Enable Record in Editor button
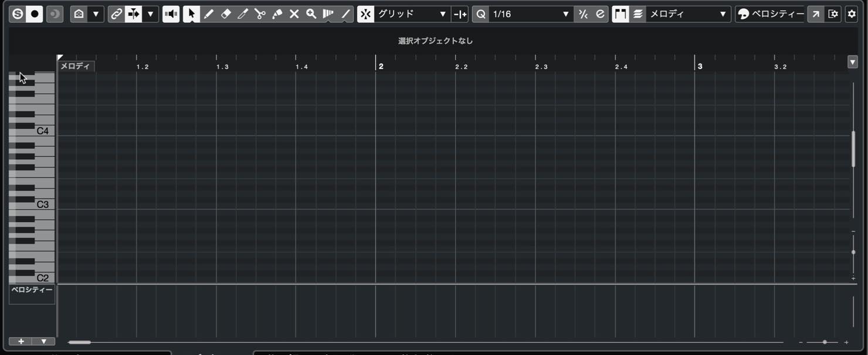This screenshot has width=868, height=355. tap(35, 14)
